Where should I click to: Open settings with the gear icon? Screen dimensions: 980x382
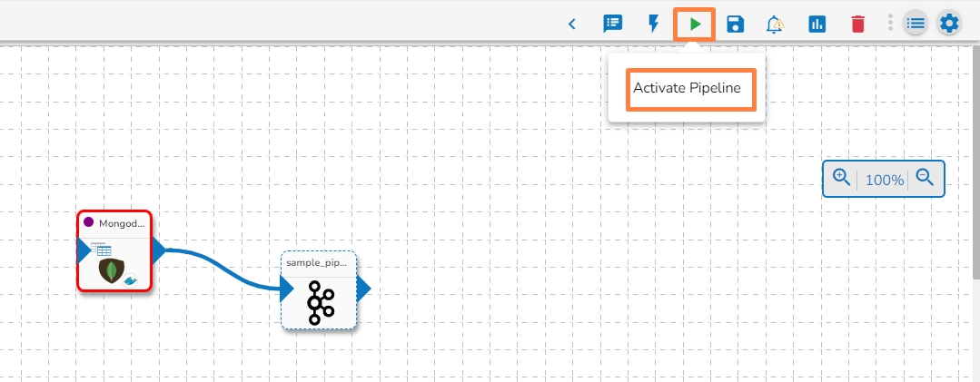pos(949,24)
